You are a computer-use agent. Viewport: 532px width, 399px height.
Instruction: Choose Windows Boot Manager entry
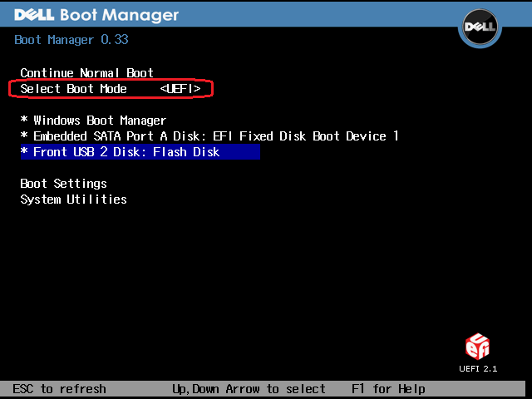click(99, 121)
